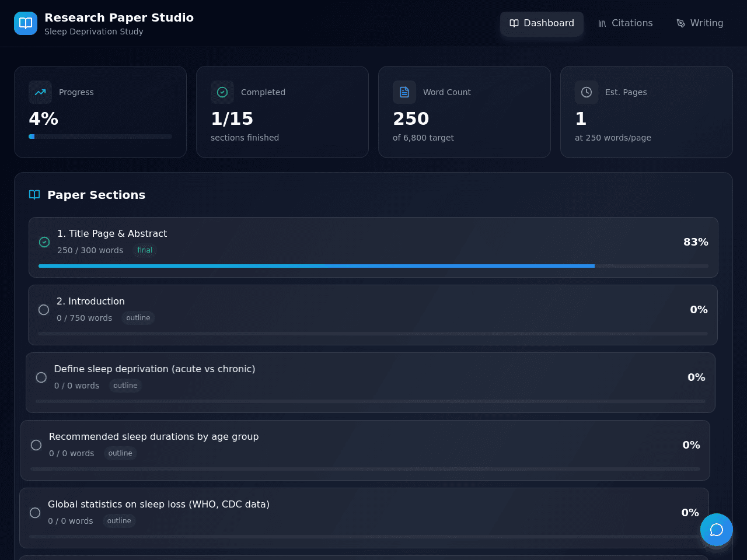Click 'outline' tag on Global statistics row
Image resolution: width=747 pixels, height=560 pixels.
(119, 521)
